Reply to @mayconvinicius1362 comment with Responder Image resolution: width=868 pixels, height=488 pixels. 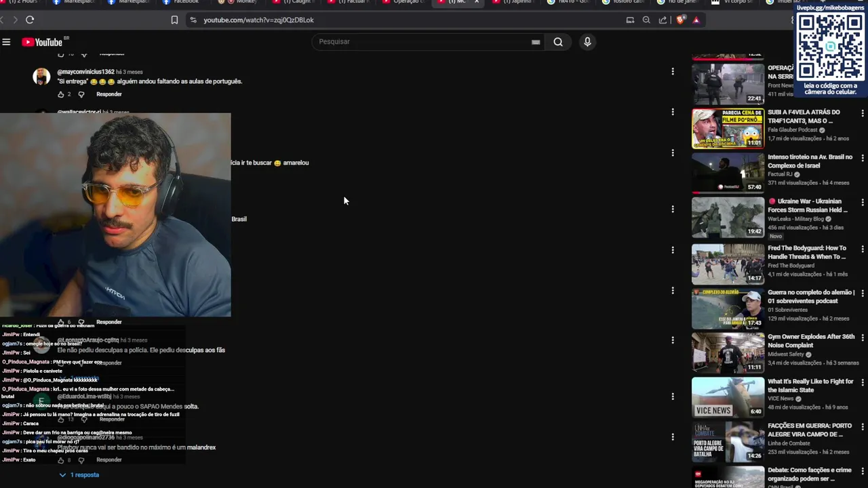[x=109, y=94]
